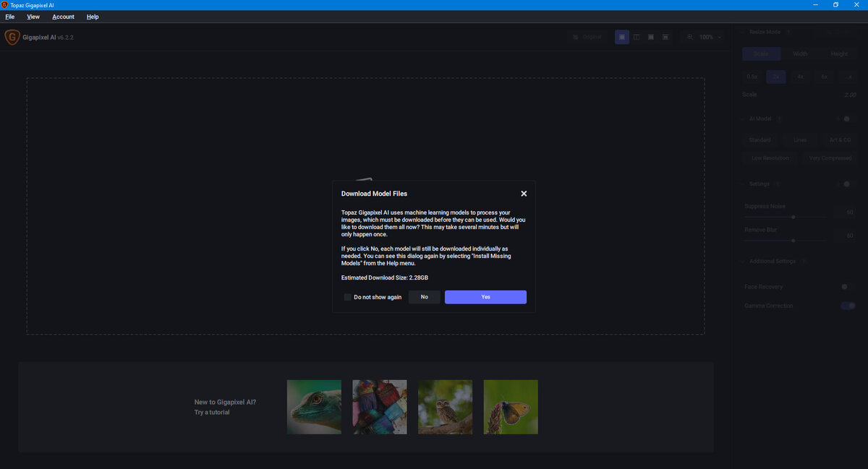This screenshot has height=469, width=868.
Task: Open the lizard tutorial thumbnail
Action: click(x=314, y=407)
